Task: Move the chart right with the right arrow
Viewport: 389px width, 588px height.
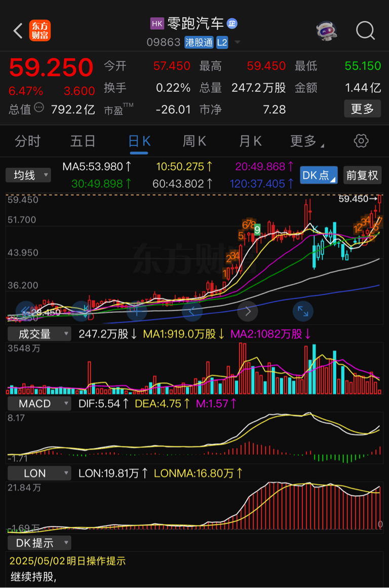Action: tap(248, 311)
